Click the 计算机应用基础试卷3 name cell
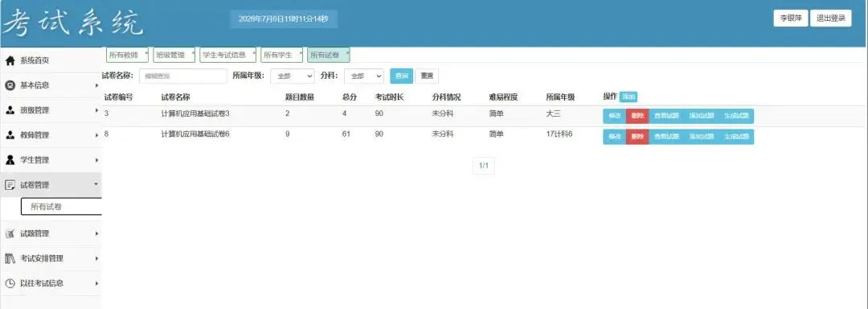Screen dimensions: 868x309 [195, 113]
